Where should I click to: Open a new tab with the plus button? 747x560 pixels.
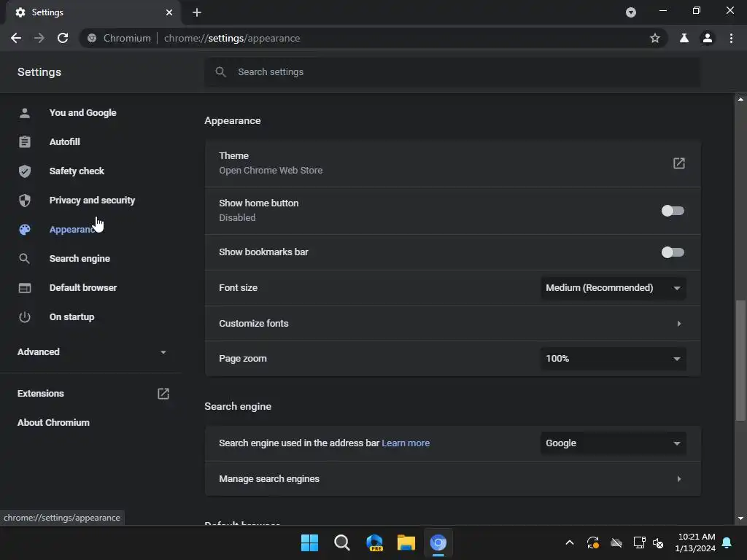(197, 12)
